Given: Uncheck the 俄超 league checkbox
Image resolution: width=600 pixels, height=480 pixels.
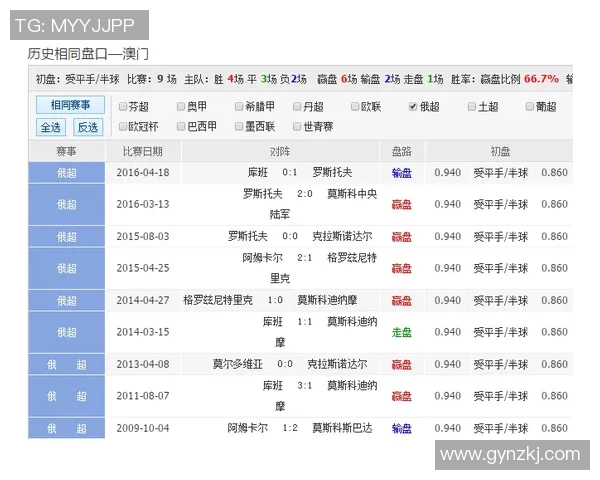Looking at the screenshot, I should (x=414, y=106).
